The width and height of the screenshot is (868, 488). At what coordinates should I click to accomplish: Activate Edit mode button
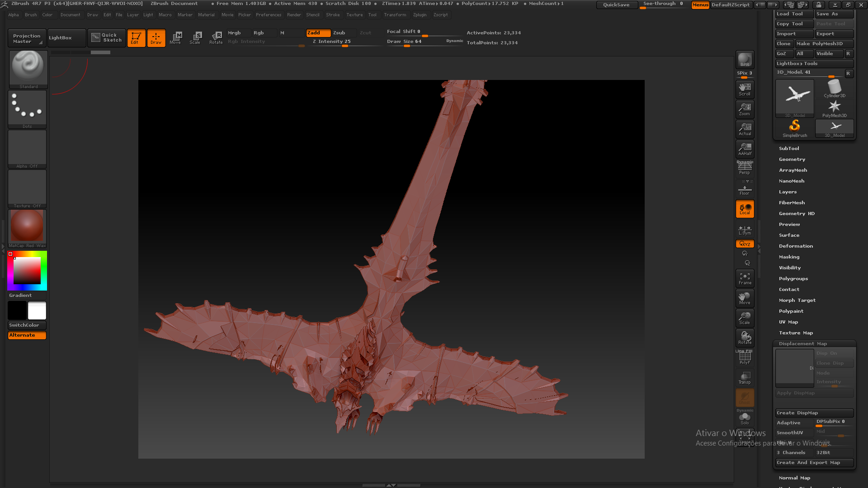click(136, 38)
